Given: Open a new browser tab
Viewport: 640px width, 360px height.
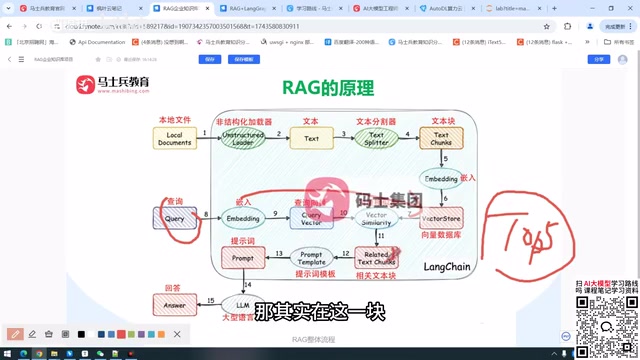Looking at the screenshot, I should point(554,8).
